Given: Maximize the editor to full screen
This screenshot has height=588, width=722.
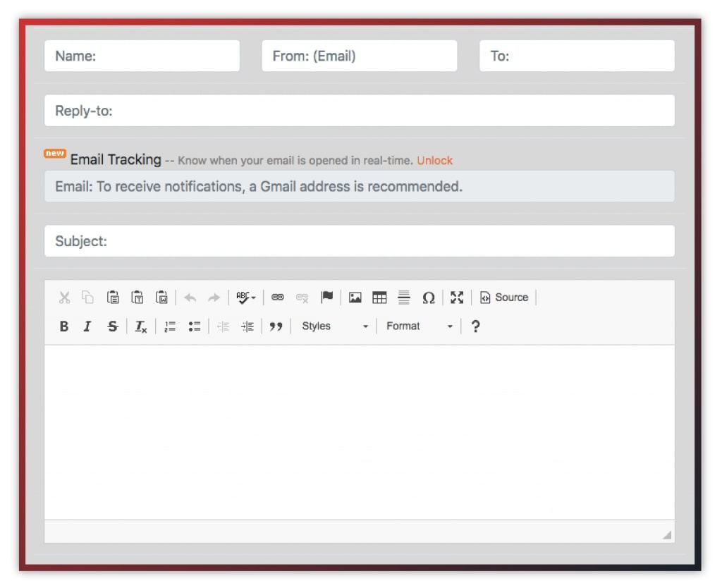Looking at the screenshot, I should (x=457, y=297).
